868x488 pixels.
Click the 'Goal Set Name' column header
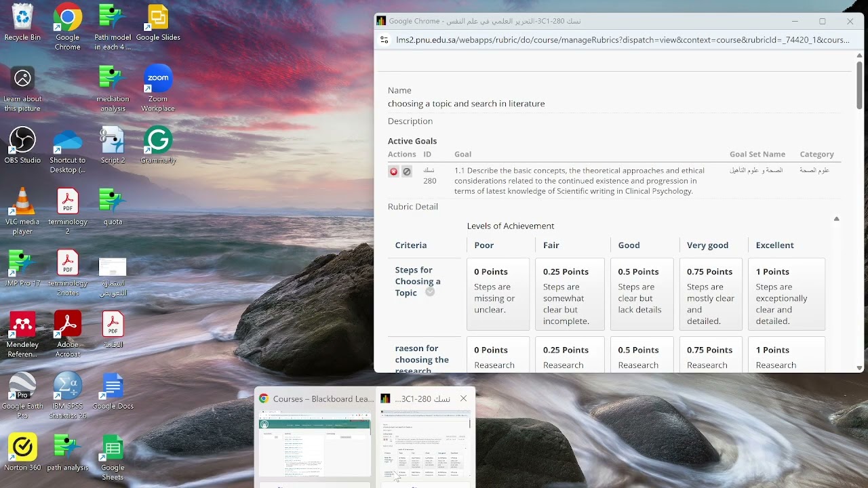(757, 155)
